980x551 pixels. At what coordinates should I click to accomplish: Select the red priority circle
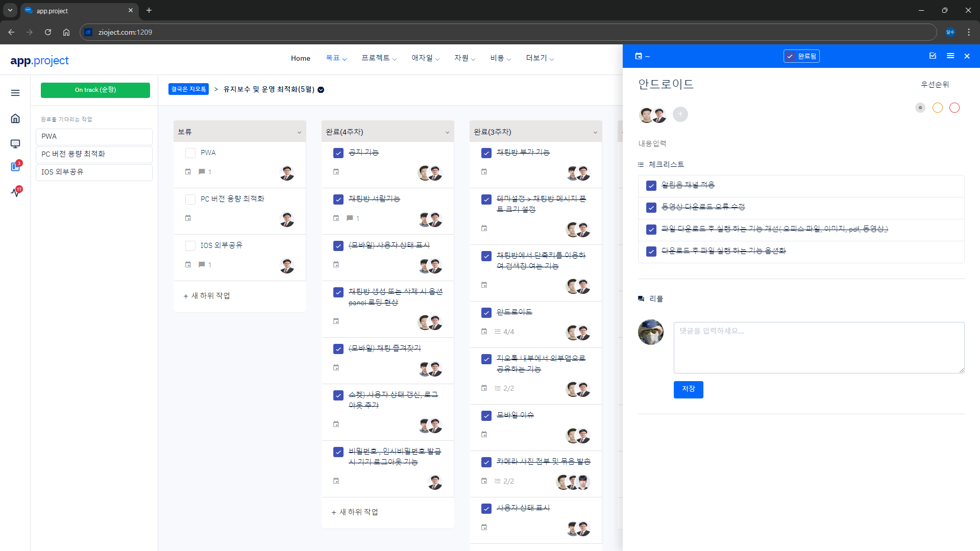pyautogui.click(x=954, y=108)
